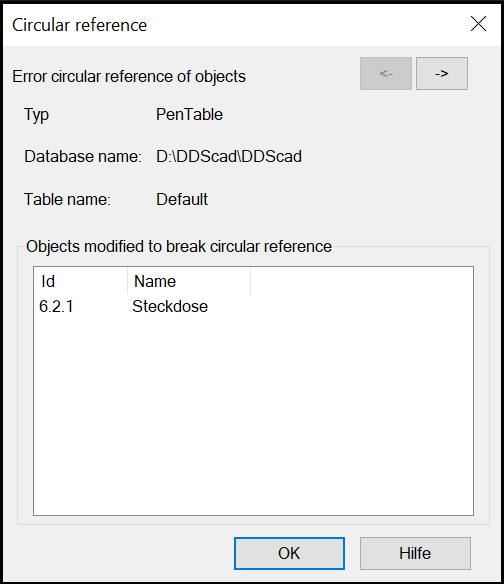Image resolution: width=504 pixels, height=584 pixels.
Task: Click the disabled previous arrow button
Action: [386, 73]
